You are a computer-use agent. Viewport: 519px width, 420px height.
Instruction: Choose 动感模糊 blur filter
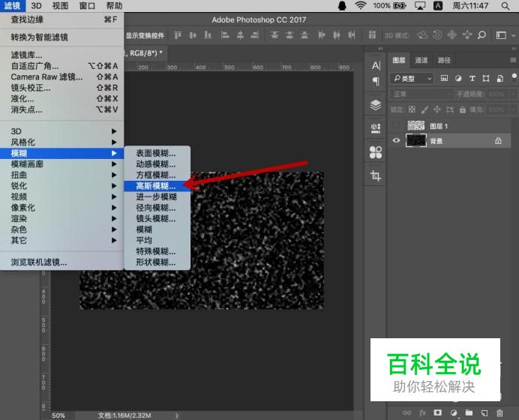tap(157, 164)
